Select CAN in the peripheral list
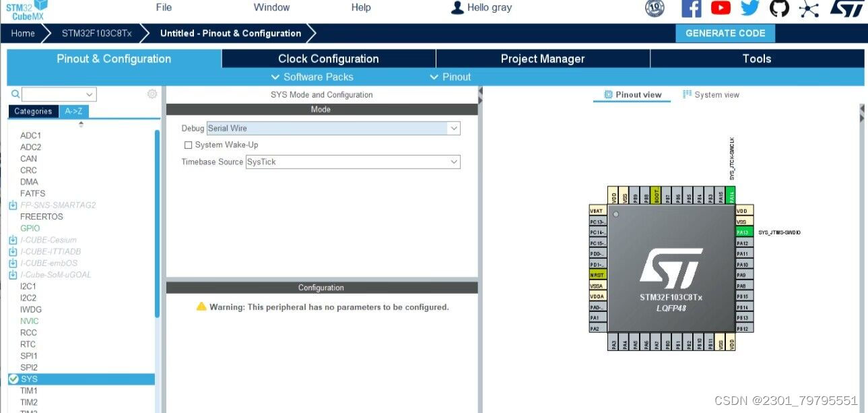This screenshot has width=868, height=413. 28,158
